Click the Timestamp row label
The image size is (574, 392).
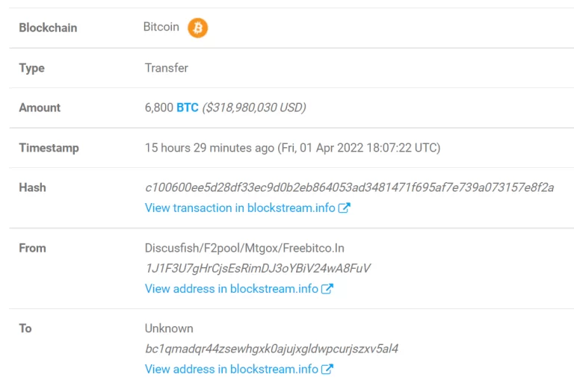49,148
